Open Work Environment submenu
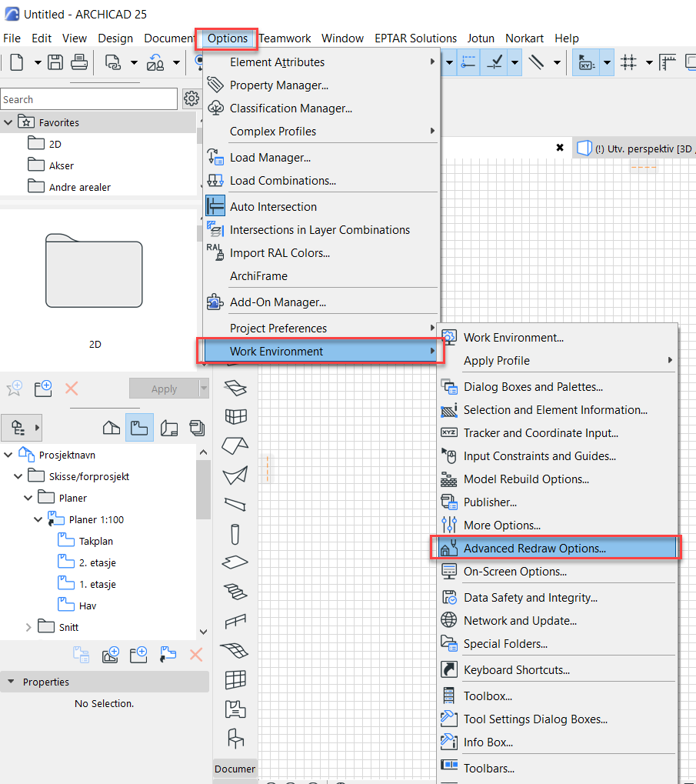The height and width of the screenshot is (784, 696). coord(320,351)
